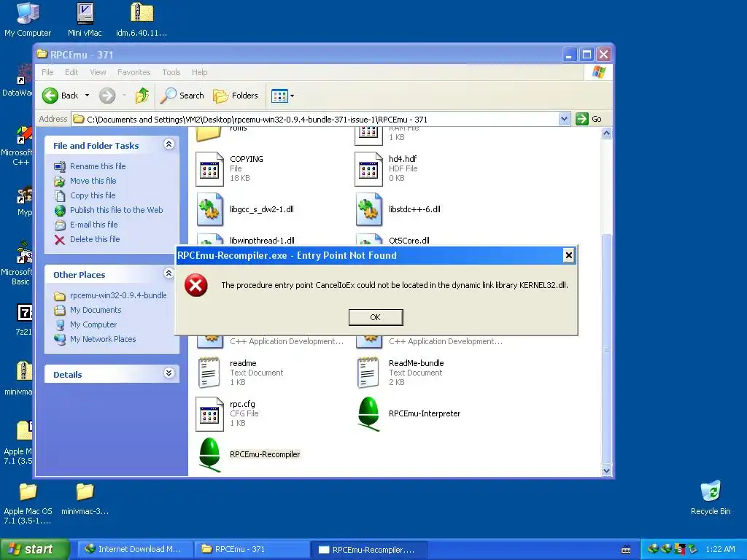Collapse the Other Places panel
Image resolution: width=747 pixels, height=560 pixels.
point(169,273)
